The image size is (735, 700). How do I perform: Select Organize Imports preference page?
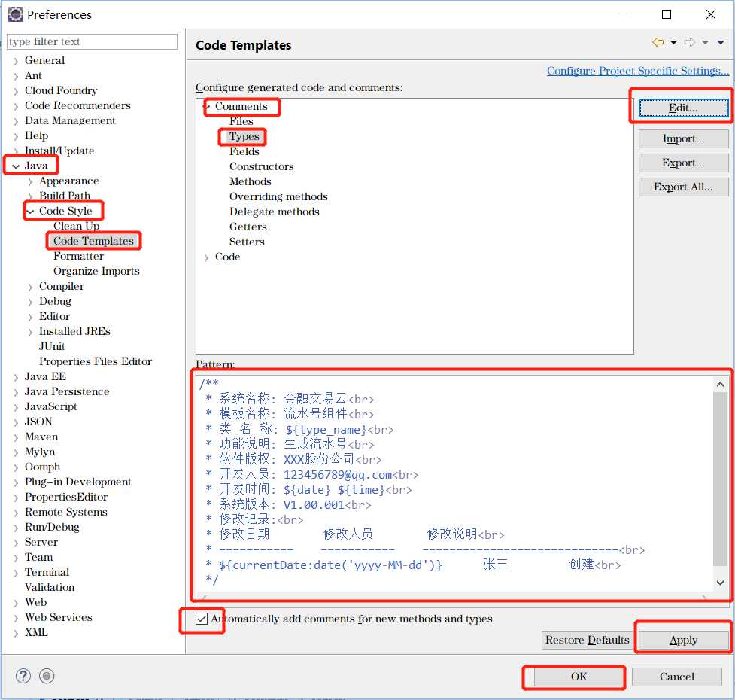click(x=96, y=271)
